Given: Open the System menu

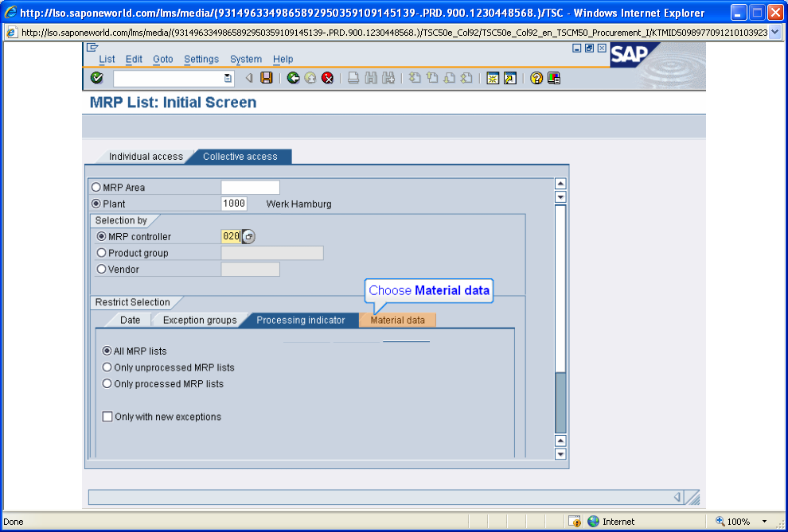Looking at the screenshot, I should click(246, 59).
